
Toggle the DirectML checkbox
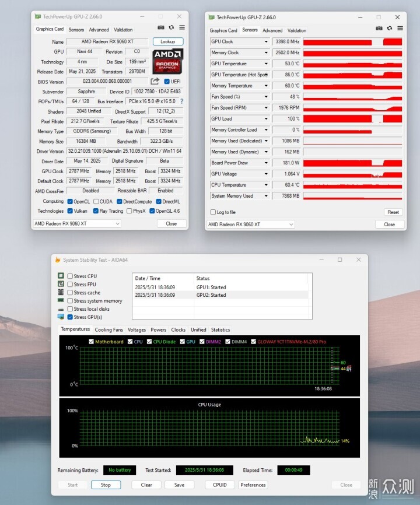[x=159, y=202]
